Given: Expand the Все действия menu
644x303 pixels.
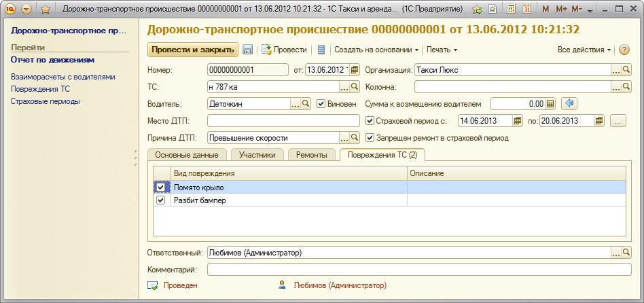Looking at the screenshot, I should [x=584, y=50].
